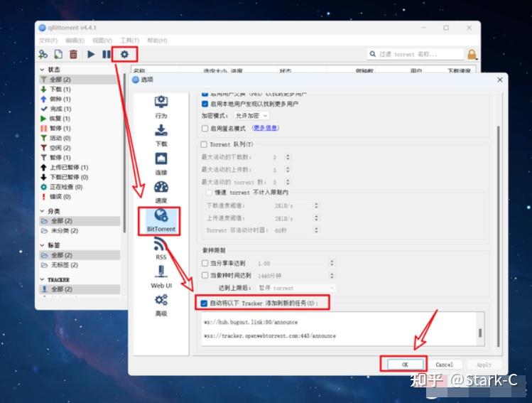Click the ws://hub.bugout.link:80/announce tracker line
Screen dimensions: 532x403
(251, 322)
